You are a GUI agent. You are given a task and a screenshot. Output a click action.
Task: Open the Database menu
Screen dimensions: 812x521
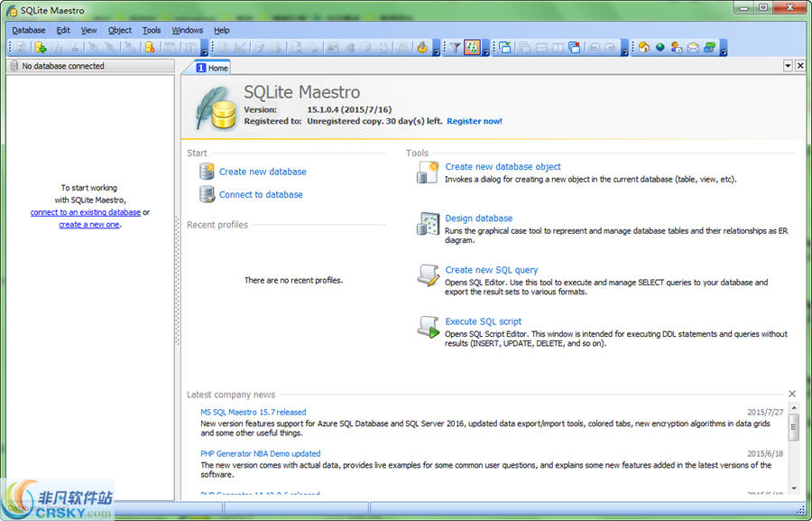29,30
